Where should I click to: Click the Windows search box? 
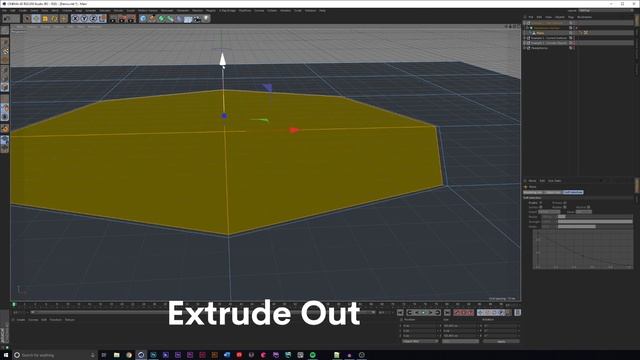54,355
